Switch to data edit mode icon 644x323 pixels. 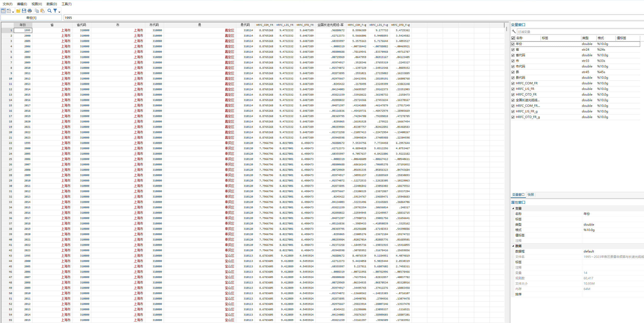3,11
